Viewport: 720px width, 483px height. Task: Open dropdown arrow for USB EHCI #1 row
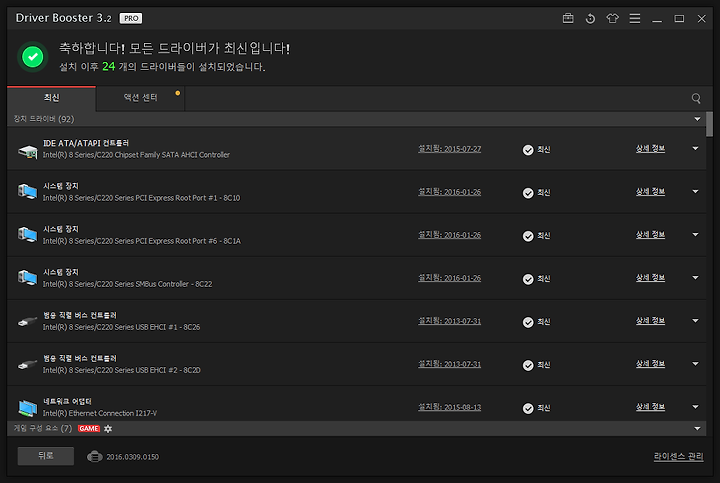click(x=695, y=320)
